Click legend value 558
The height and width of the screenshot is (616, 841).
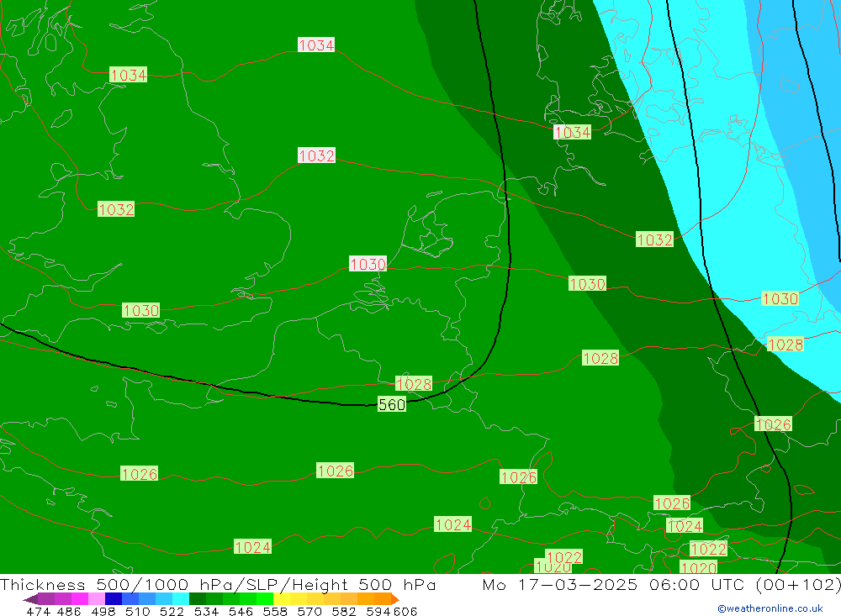pyautogui.click(x=275, y=611)
